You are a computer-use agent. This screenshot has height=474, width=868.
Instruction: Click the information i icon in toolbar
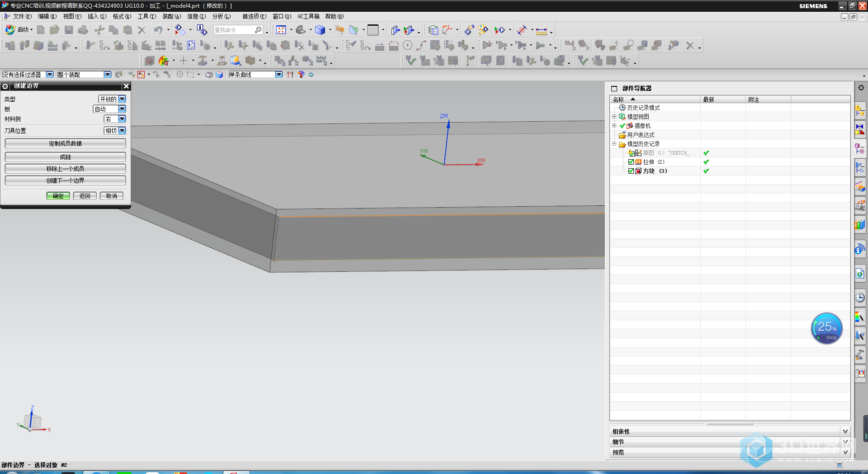tap(202, 30)
